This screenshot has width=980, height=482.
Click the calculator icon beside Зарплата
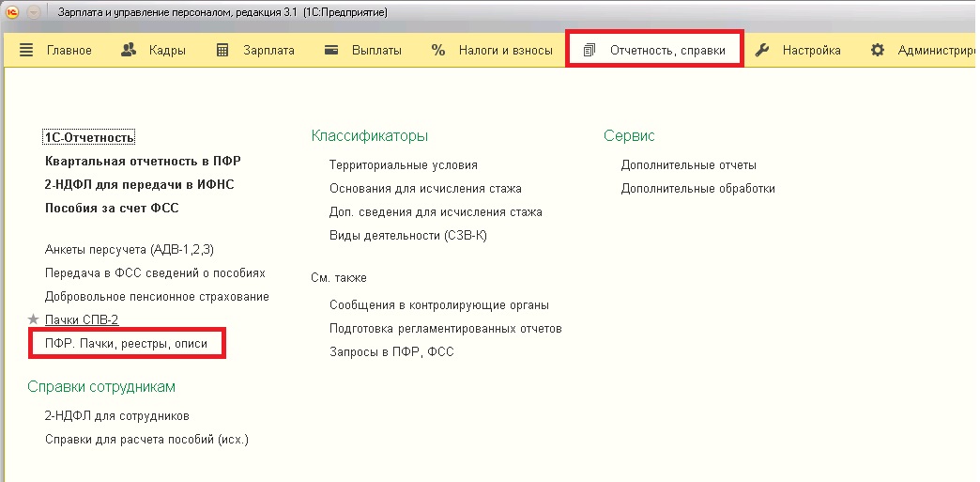(222, 51)
